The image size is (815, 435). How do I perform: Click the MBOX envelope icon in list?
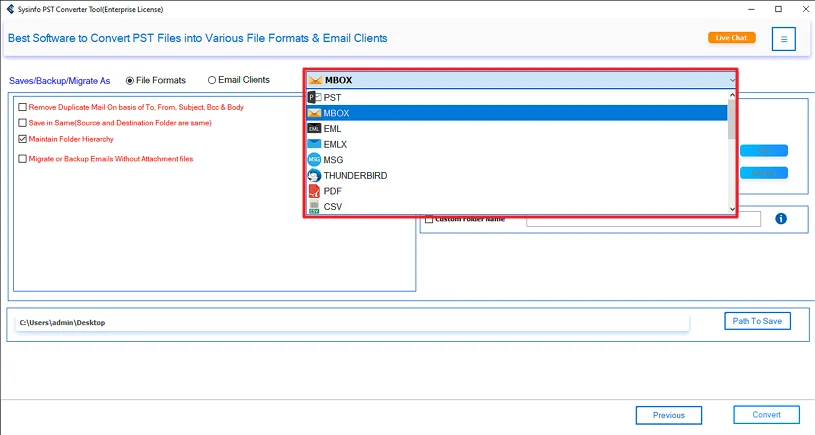[314, 113]
